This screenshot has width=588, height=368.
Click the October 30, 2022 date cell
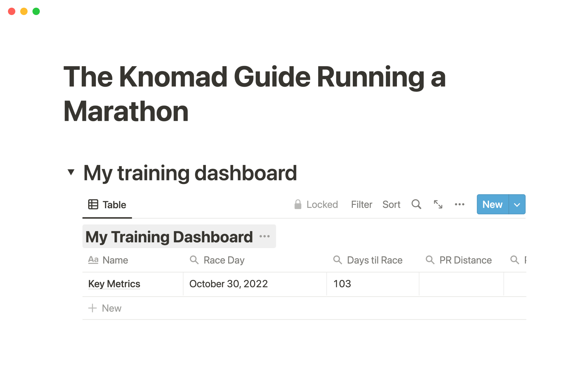tap(228, 284)
